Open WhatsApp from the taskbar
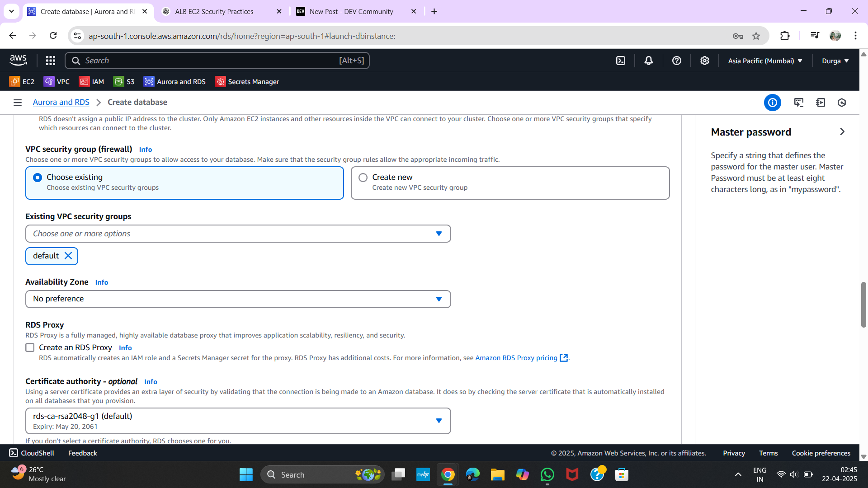 (x=547, y=474)
